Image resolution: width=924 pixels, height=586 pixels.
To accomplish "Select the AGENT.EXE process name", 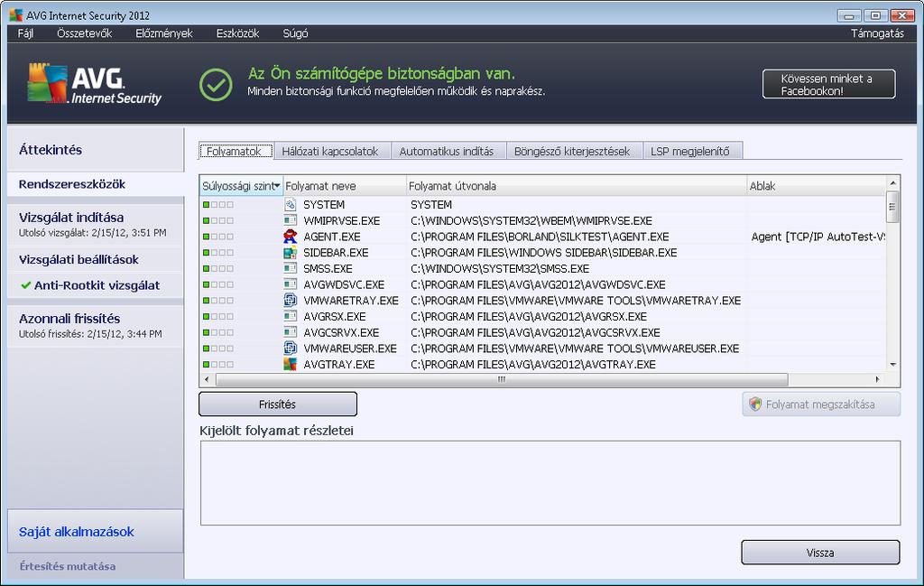I will 332,237.
